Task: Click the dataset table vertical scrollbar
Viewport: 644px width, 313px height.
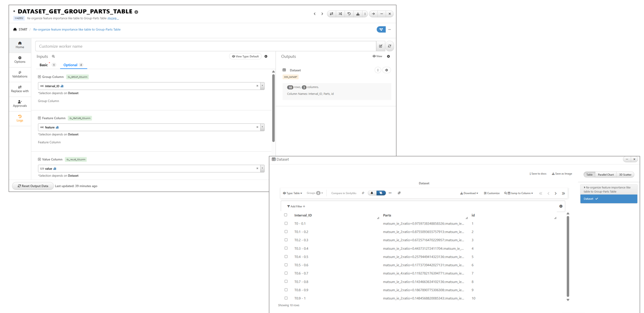Action: pyautogui.click(x=568, y=256)
